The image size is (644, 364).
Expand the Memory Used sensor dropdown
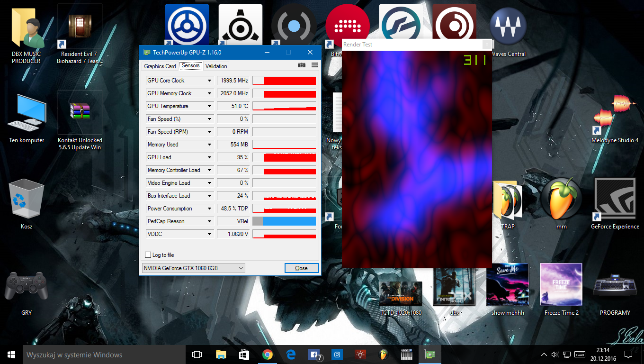pos(209,145)
